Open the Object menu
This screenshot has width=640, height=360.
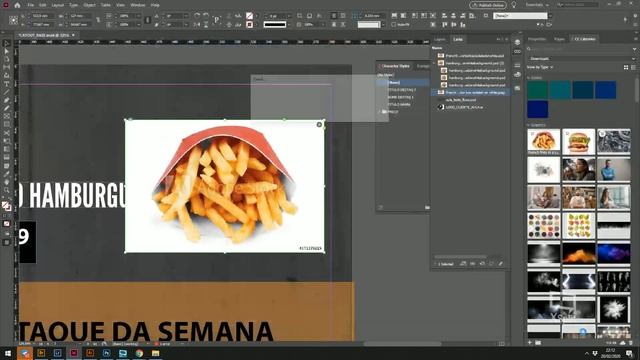point(89,5)
